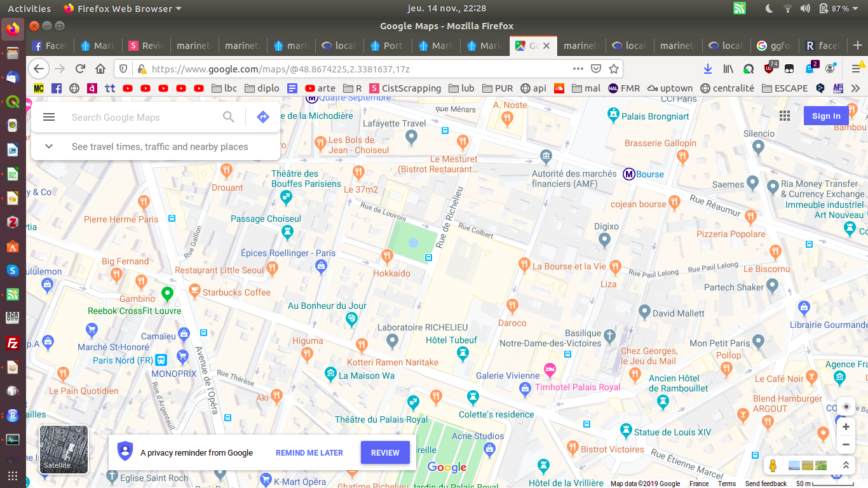Click the Starbucks Coffee map pin
The height and width of the screenshot is (488, 868).
click(194, 291)
